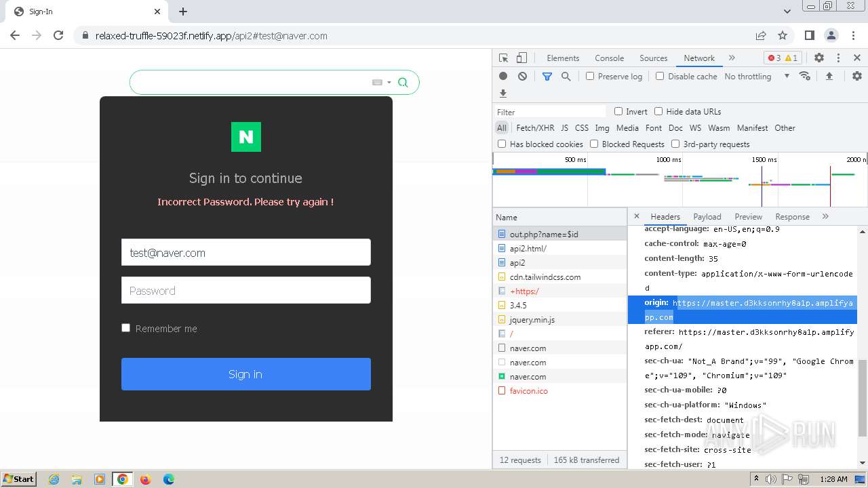Viewport: 868px width, 488px height.
Task: Click the headers pane vertical scrollbar
Action: [x=863, y=398]
